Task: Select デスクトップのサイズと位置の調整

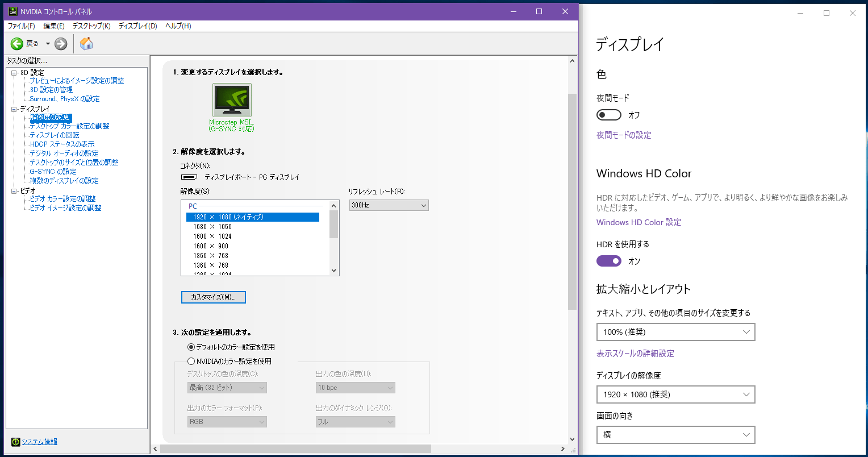Action: pos(74,163)
